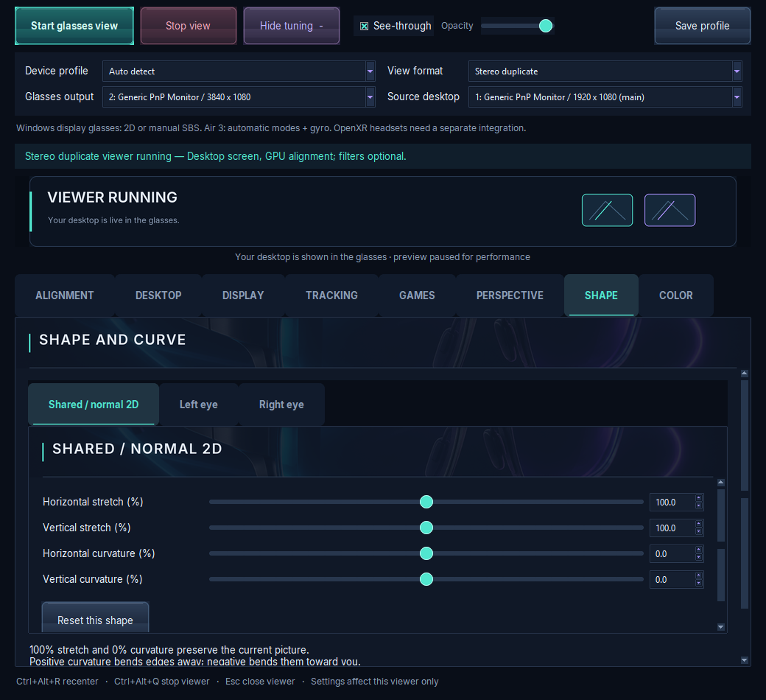Switch to the ALIGNMENT tab
This screenshot has width=766, height=700.
tap(65, 295)
